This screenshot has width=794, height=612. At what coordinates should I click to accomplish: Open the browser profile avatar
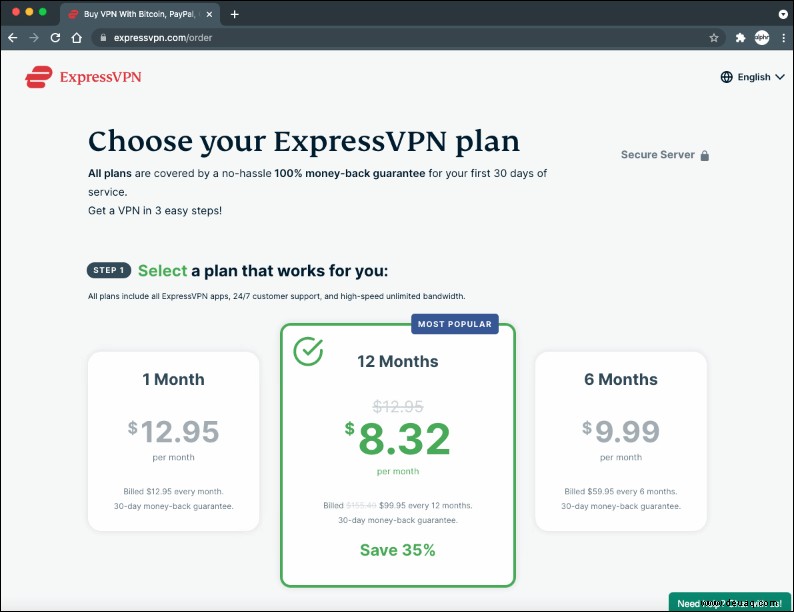(762, 37)
